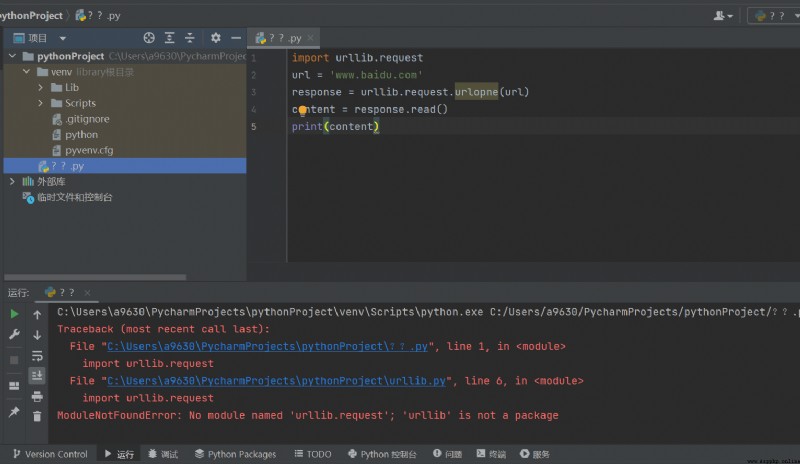800x464 pixels.
Task: Open the 终端 terminal tool window
Action: [491, 454]
